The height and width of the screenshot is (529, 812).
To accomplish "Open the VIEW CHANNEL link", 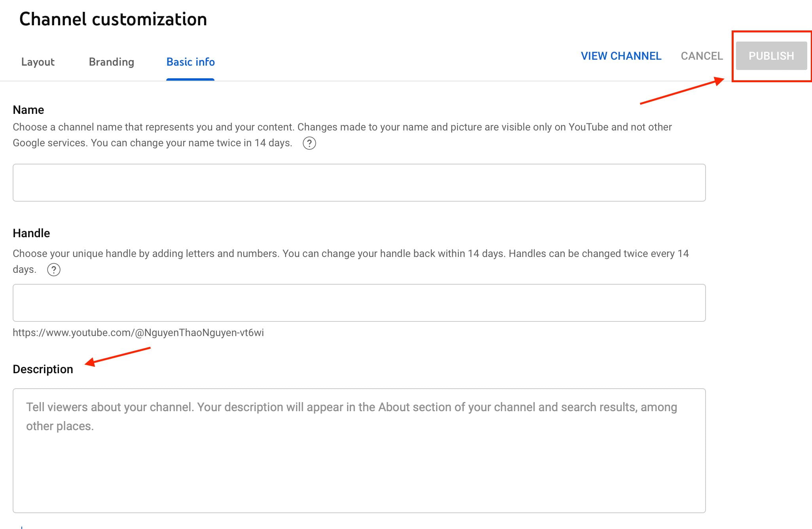I will [x=621, y=56].
